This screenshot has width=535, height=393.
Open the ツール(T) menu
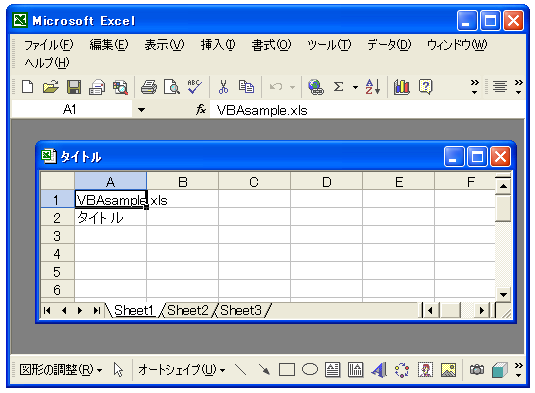pyautogui.click(x=329, y=45)
